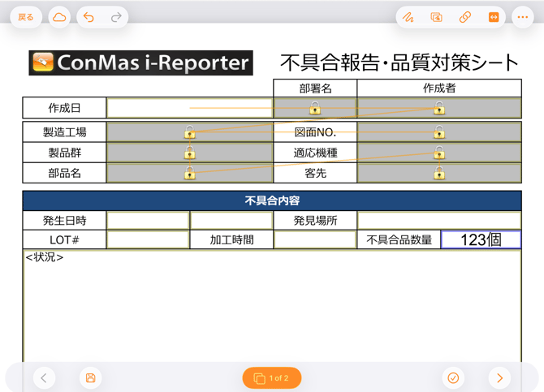Toggle the orange fit-width icon
The image size is (544, 392).
494,17
